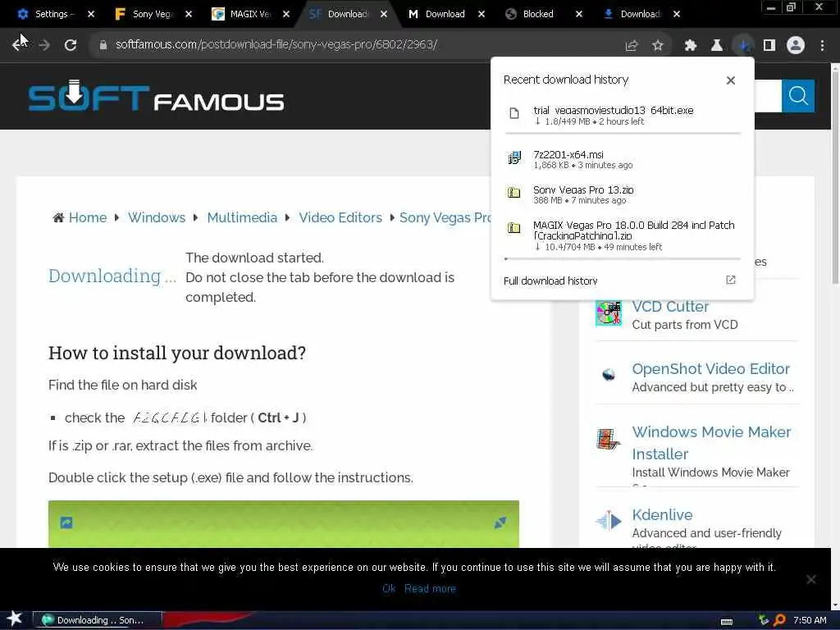Open the taskbar start star icon
This screenshot has width=840, height=630.
[x=14, y=619]
